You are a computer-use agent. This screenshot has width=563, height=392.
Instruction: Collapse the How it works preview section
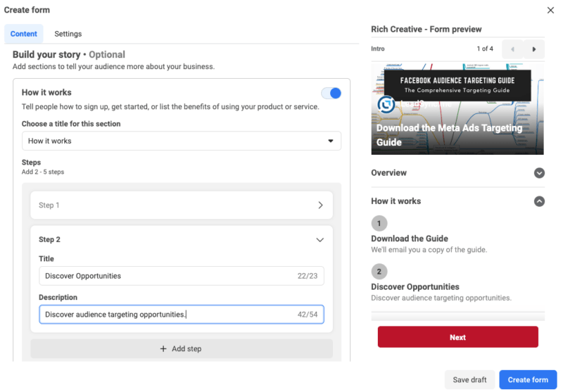point(539,201)
